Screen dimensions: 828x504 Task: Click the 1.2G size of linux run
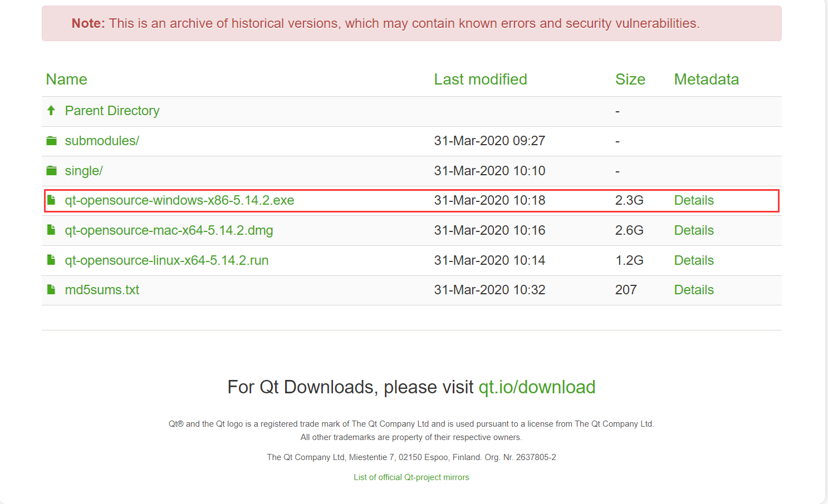coord(629,260)
